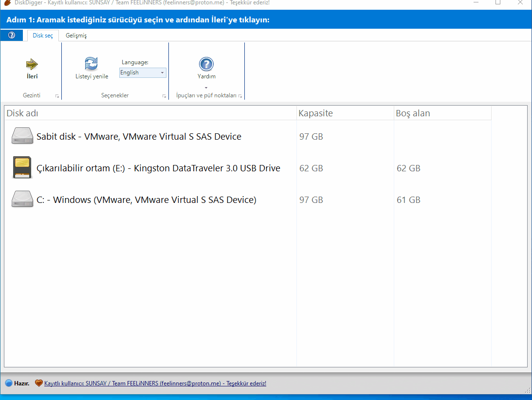Screen dimensions: 532x400
Task: Click the blue help tab icon
Action: click(12, 36)
